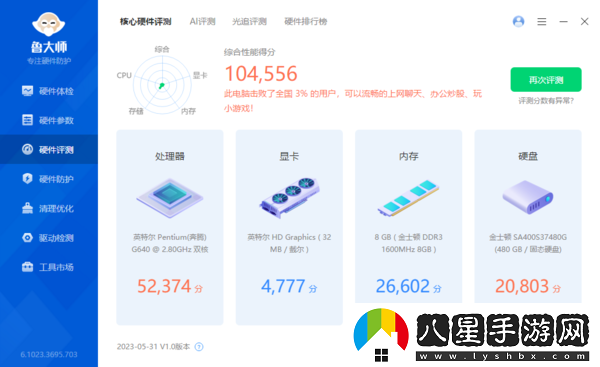Click 再次评测 green button

click(x=546, y=80)
